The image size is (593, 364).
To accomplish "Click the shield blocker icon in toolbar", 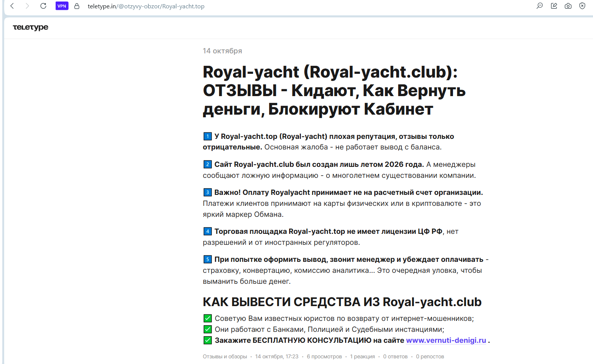I will (x=582, y=6).
